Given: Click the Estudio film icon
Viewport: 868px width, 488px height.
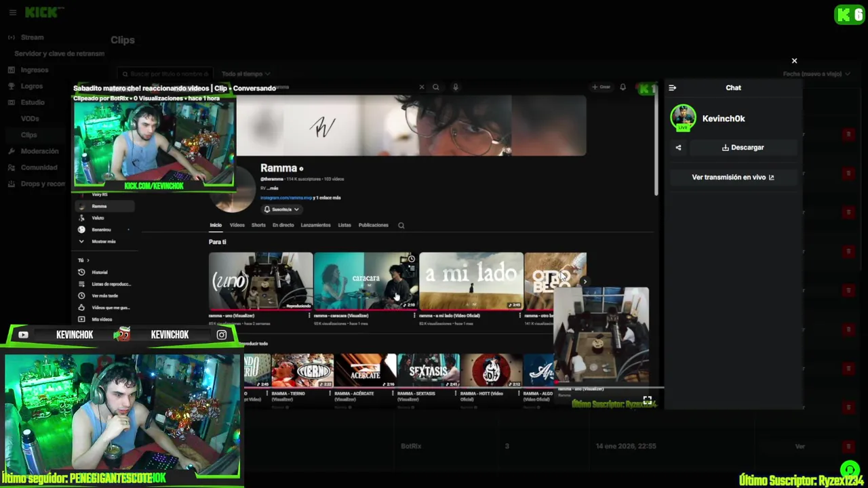Looking at the screenshot, I should click(12, 102).
